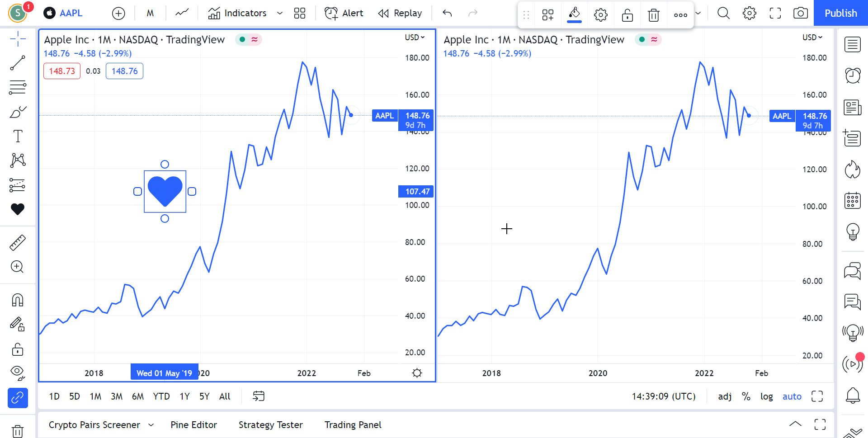Start bar Replay mode

tap(400, 13)
